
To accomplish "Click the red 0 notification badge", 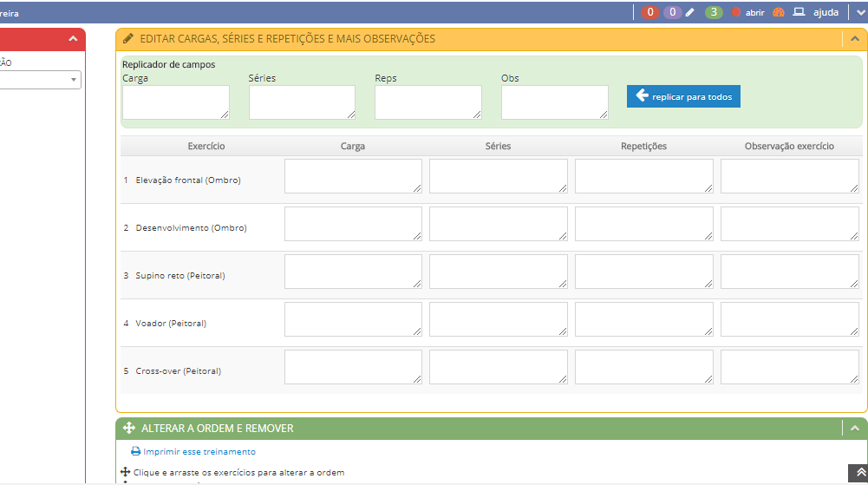I will (650, 12).
